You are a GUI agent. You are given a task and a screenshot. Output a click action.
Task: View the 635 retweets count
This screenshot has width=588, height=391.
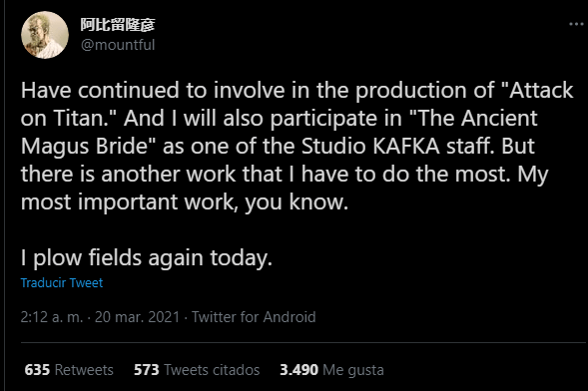[37, 370]
